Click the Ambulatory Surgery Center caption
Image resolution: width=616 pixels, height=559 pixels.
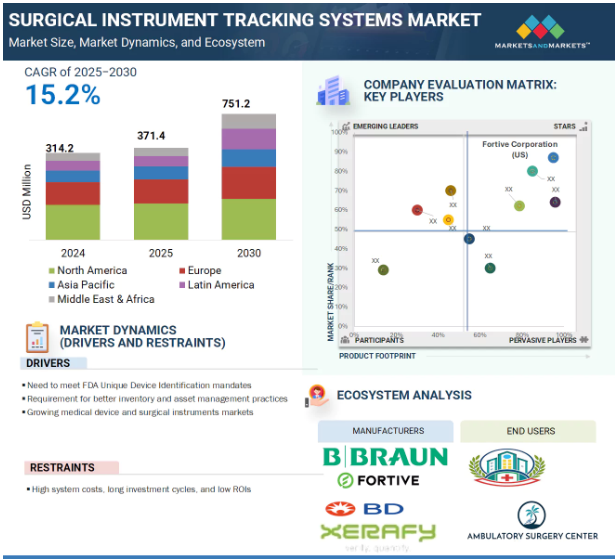click(532, 536)
